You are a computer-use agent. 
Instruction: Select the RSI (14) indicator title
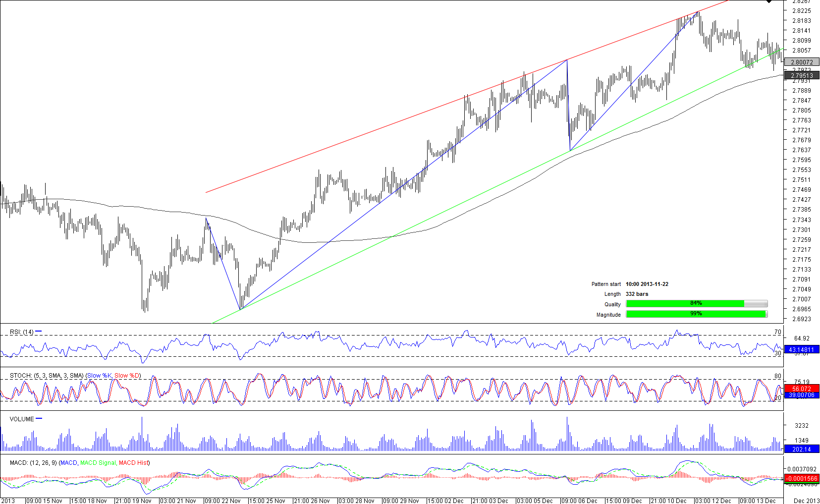pyautogui.click(x=21, y=332)
